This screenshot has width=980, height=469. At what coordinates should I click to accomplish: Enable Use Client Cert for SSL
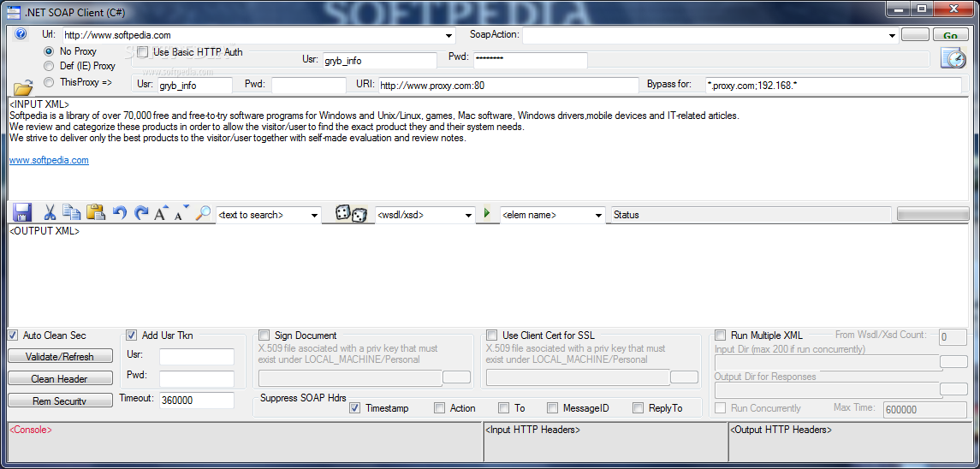tap(492, 335)
